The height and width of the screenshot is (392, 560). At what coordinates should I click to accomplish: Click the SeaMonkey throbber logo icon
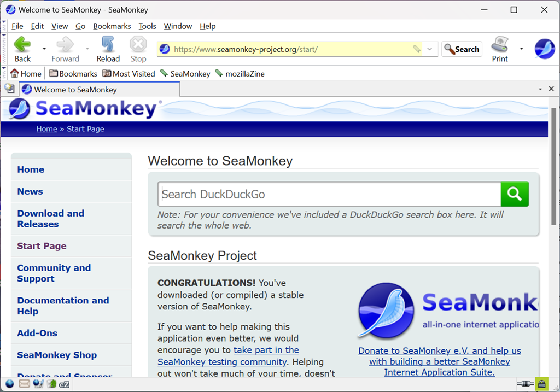(x=544, y=49)
